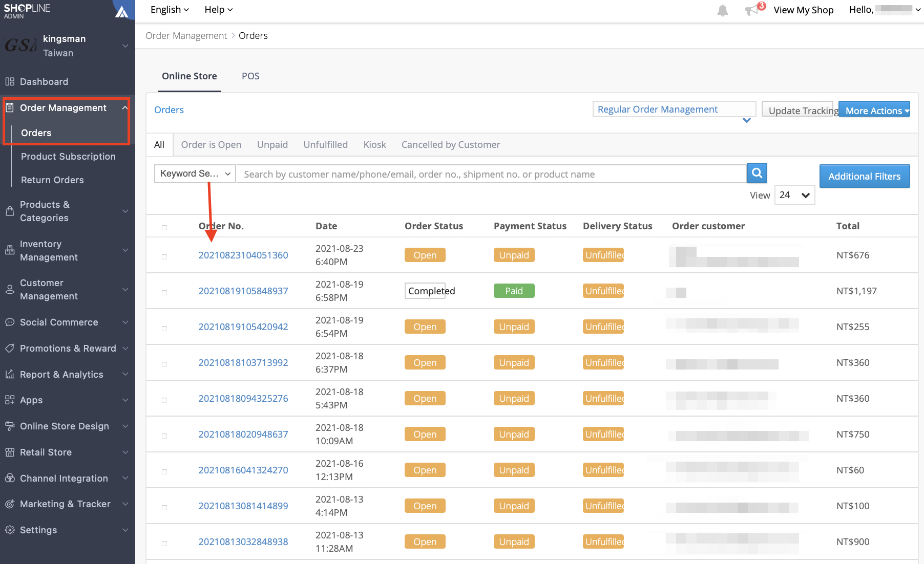Check the box for order 20210813081414899

pyautogui.click(x=164, y=507)
